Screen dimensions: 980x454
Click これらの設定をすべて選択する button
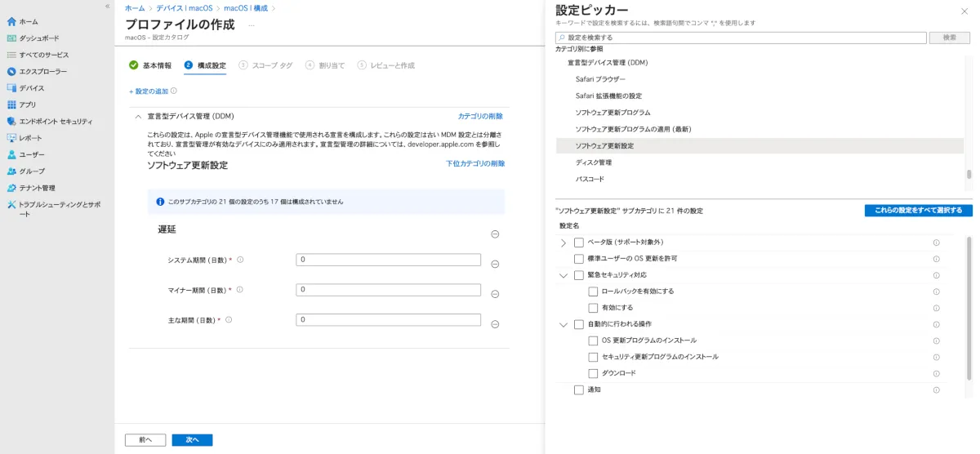pyautogui.click(x=918, y=211)
